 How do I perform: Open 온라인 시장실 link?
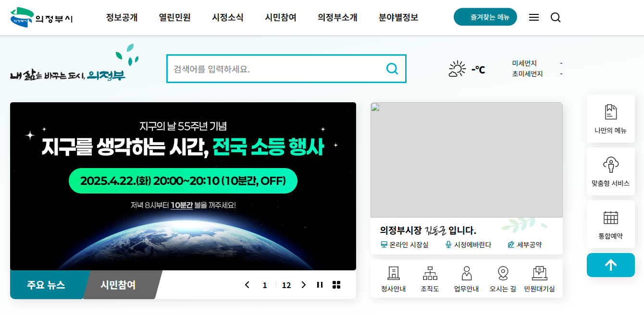click(404, 244)
